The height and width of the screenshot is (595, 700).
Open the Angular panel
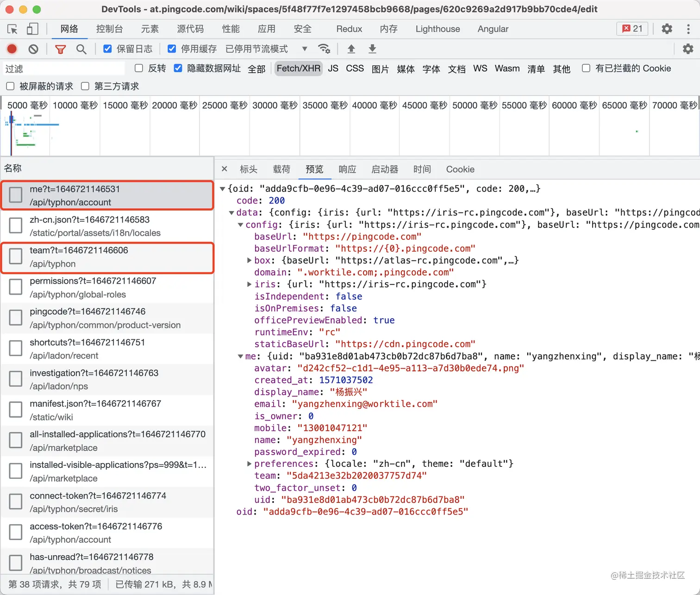tap(493, 29)
